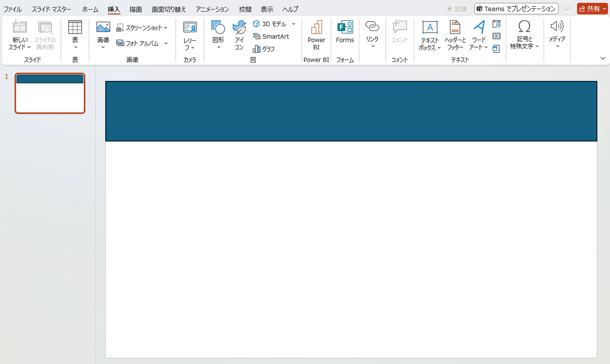Switch to the アニメーション tab
Screen dimensions: 610x364
pos(212,9)
